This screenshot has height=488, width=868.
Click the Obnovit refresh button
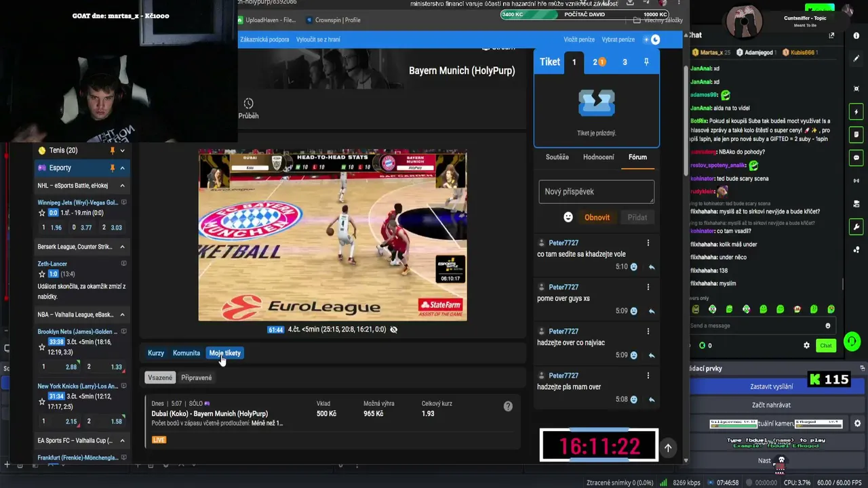597,218
